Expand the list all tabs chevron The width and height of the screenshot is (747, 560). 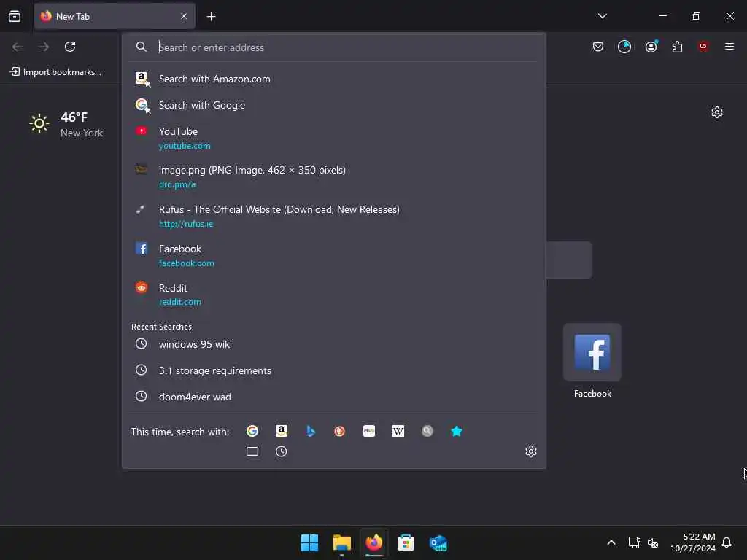coord(602,16)
